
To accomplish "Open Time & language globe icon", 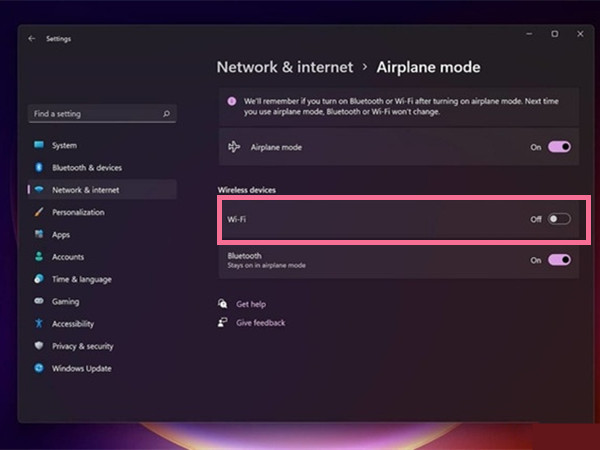I will (40, 279).
